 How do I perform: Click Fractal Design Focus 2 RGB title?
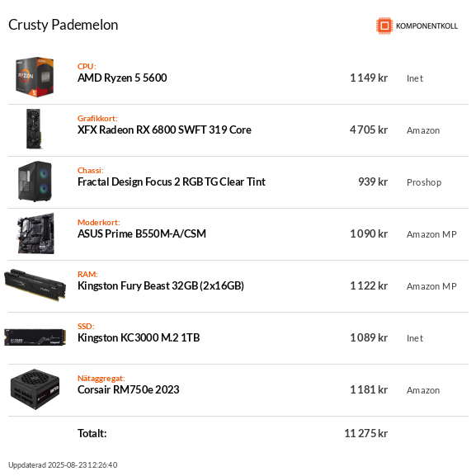[x=172, y=181]
